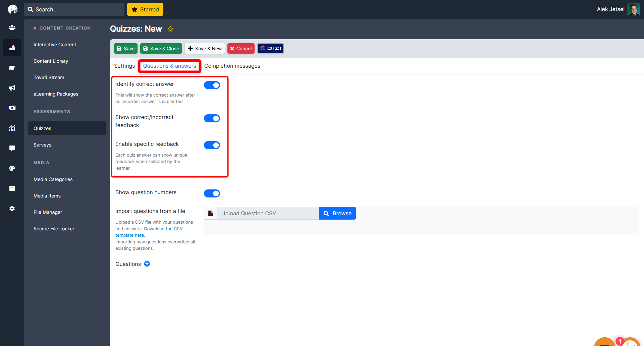Image resolution: width=644 pixels, height=346 pixels.
Task: Browse for a question CSV file
Action: pos(337,213)
